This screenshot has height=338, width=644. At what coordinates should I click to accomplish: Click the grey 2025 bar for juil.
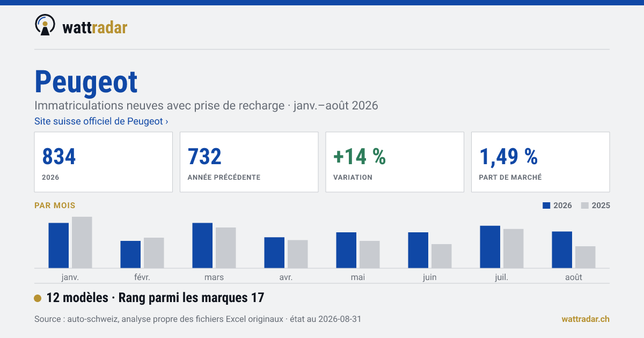point(514,248)
